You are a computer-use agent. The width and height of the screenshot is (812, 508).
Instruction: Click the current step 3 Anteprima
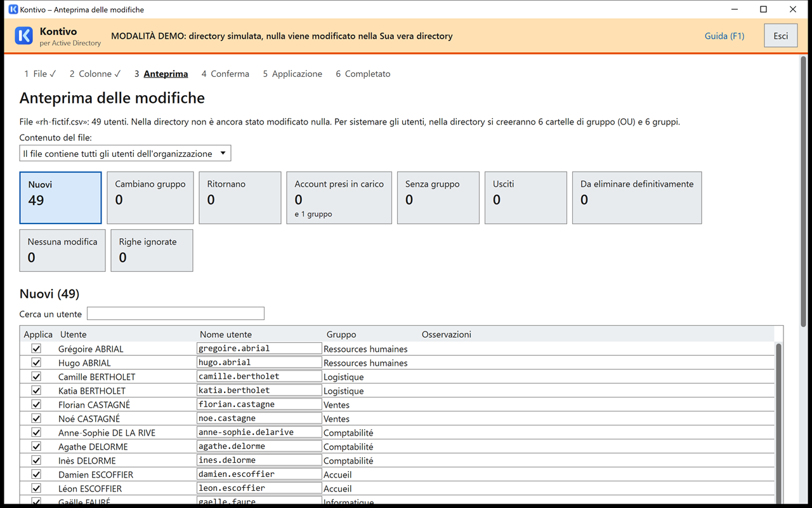point(161,74)
